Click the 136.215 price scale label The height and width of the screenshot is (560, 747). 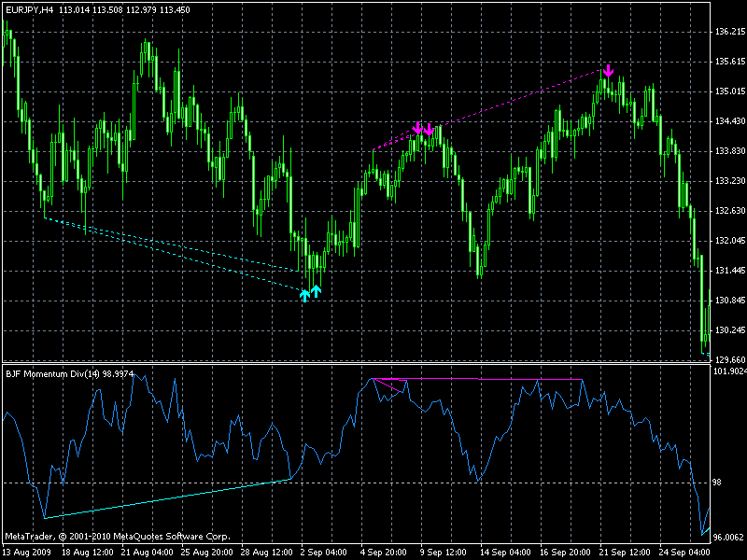(730, 32)
